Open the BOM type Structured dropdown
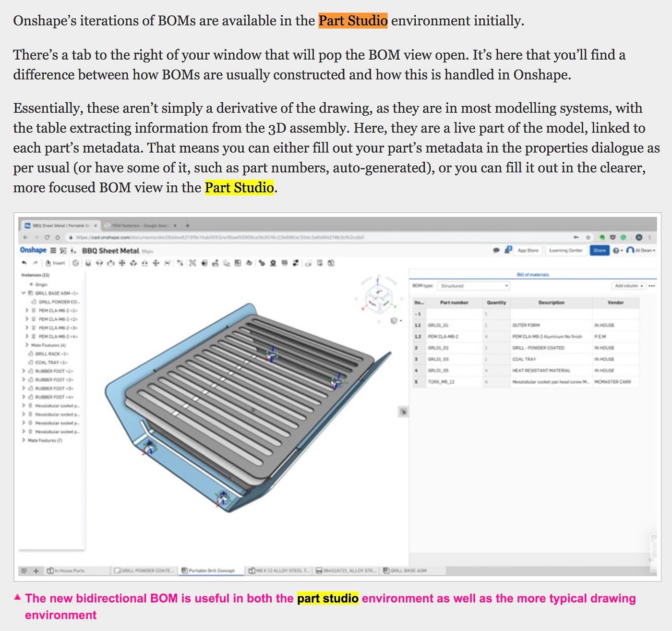The image size is (672, 631). tap(473, 286)
